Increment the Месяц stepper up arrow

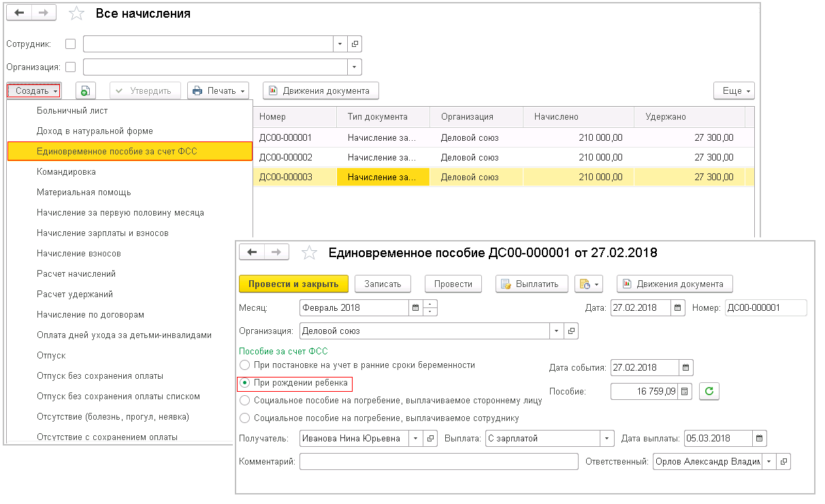tap(430, 304)
